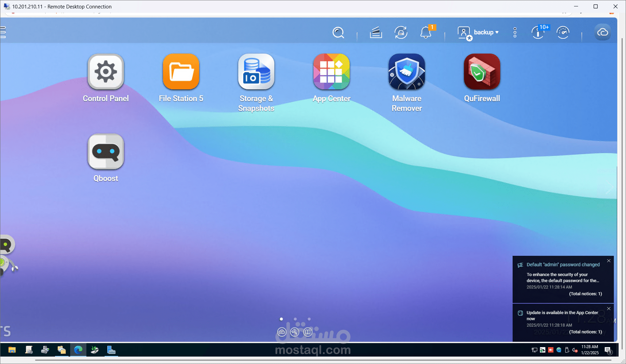Open the QTS main menu hamburger

tap(3, 32)
